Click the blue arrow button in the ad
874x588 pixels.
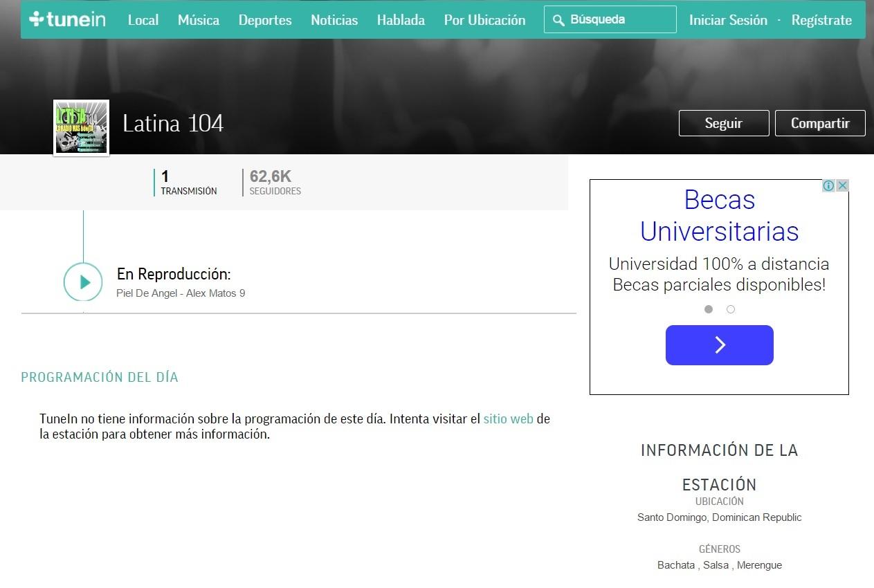[719, 345]
